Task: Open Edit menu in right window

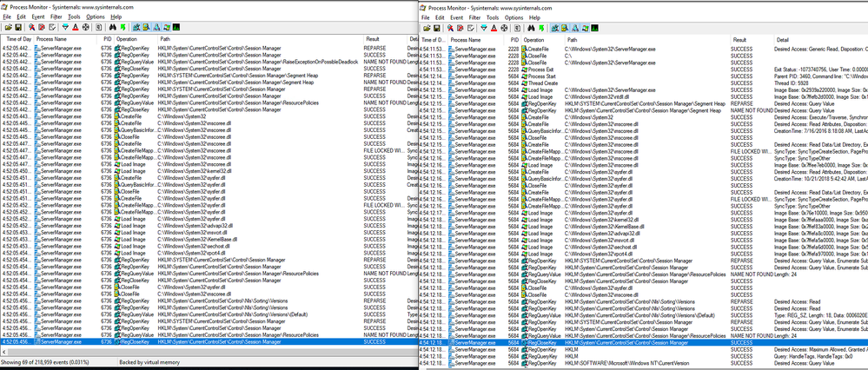Action: click(x=441, y=17)
